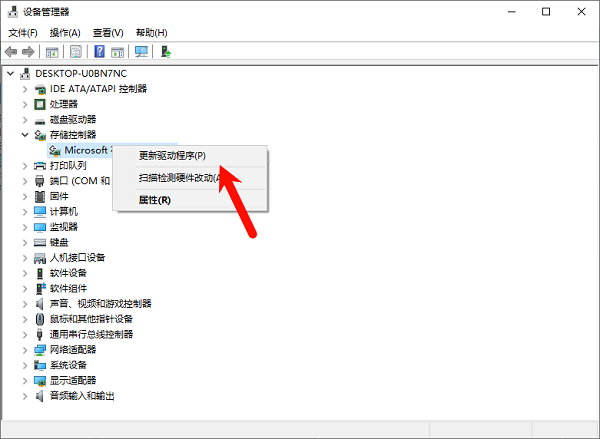Click the 人机接口设备 icon

click(40, 258)
